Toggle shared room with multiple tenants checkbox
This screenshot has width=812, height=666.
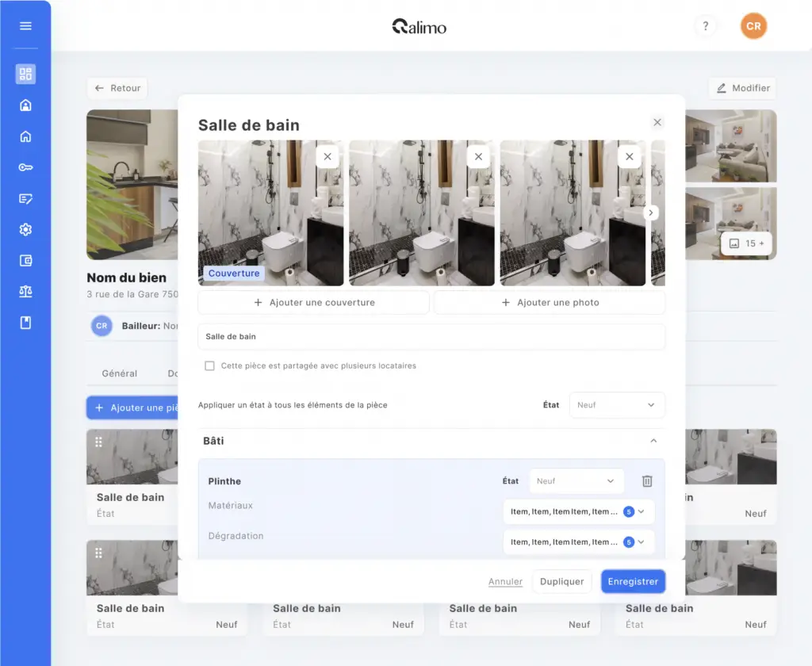[x=209, y=366]
